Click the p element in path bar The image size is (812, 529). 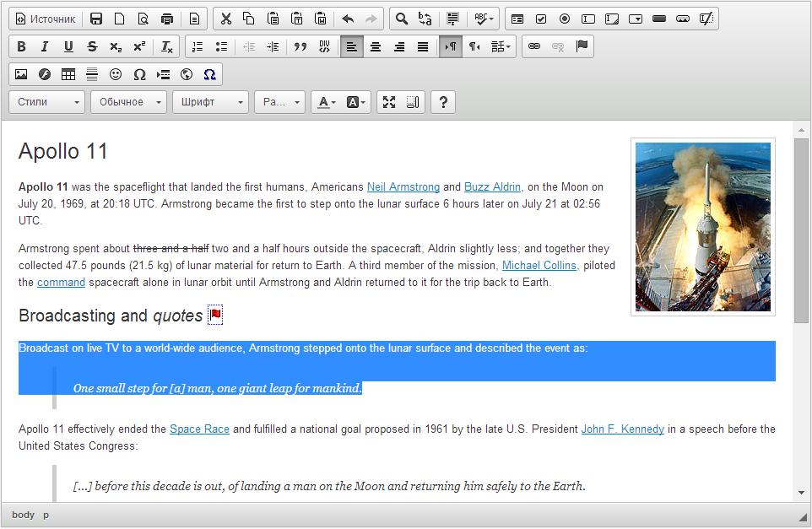[46, 515]
